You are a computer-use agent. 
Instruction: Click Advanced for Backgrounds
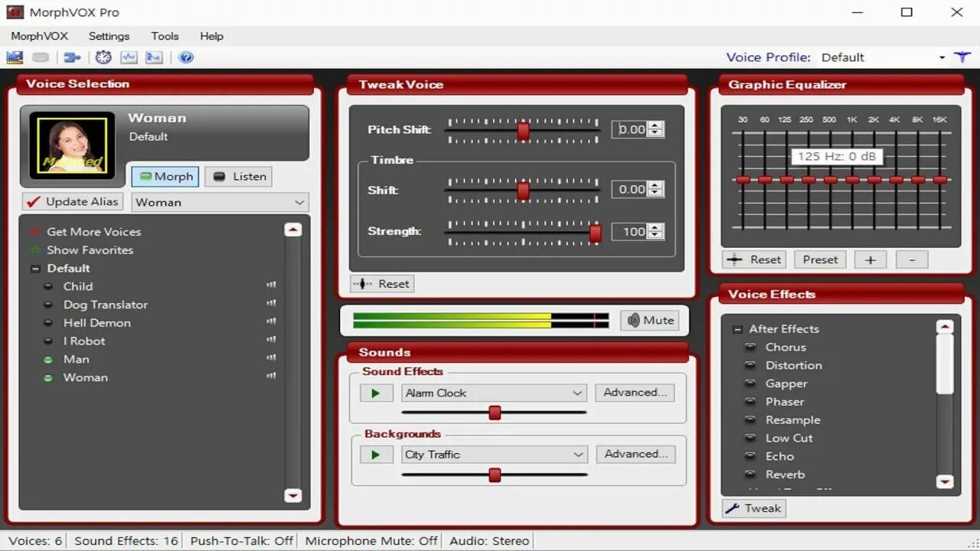[x=635, y=454]
